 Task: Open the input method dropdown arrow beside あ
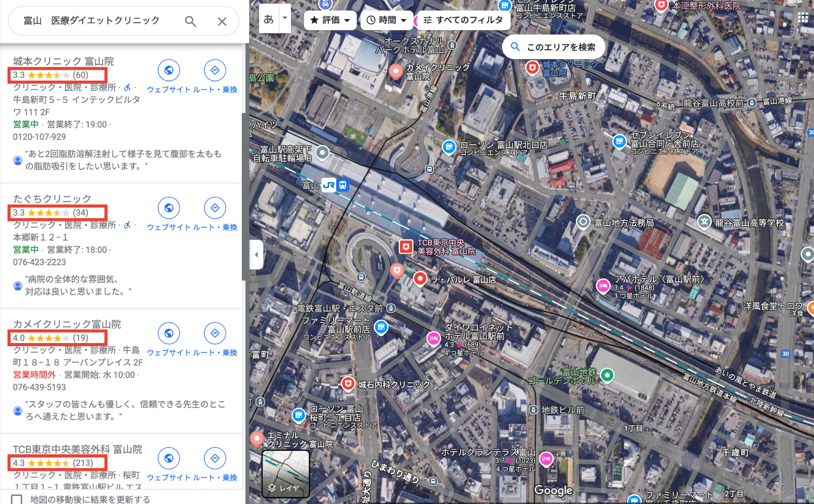tap(285, 18)
